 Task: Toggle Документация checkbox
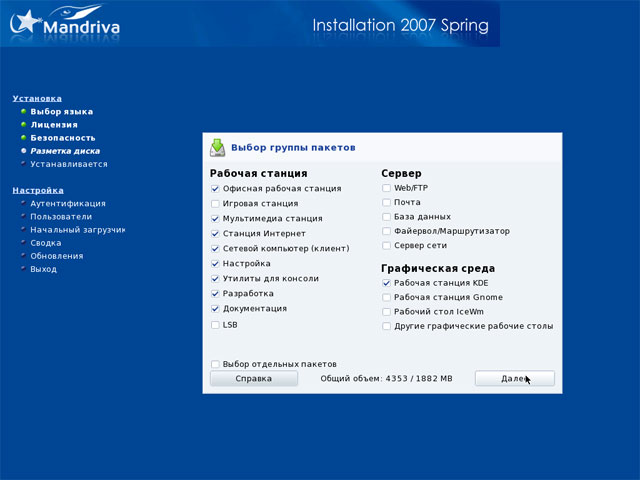(215, 309)
